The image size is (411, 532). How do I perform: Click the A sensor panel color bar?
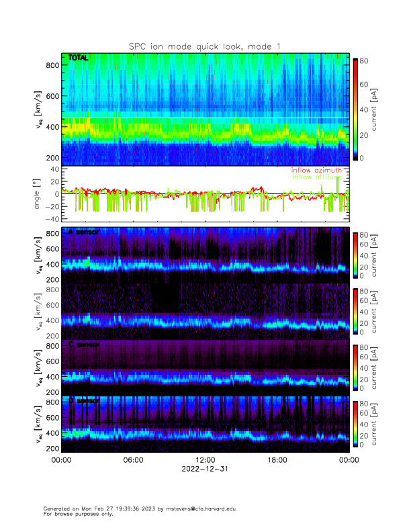pos(355,254)
